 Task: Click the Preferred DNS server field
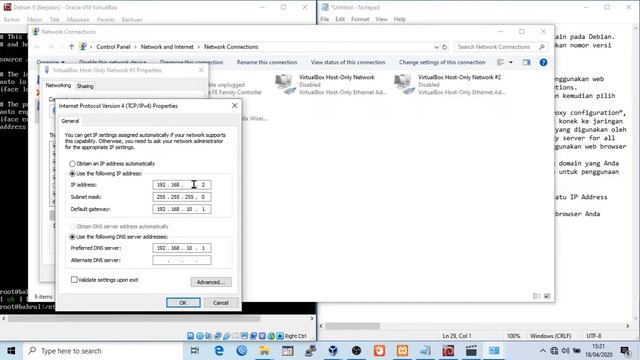pos(182,248)
